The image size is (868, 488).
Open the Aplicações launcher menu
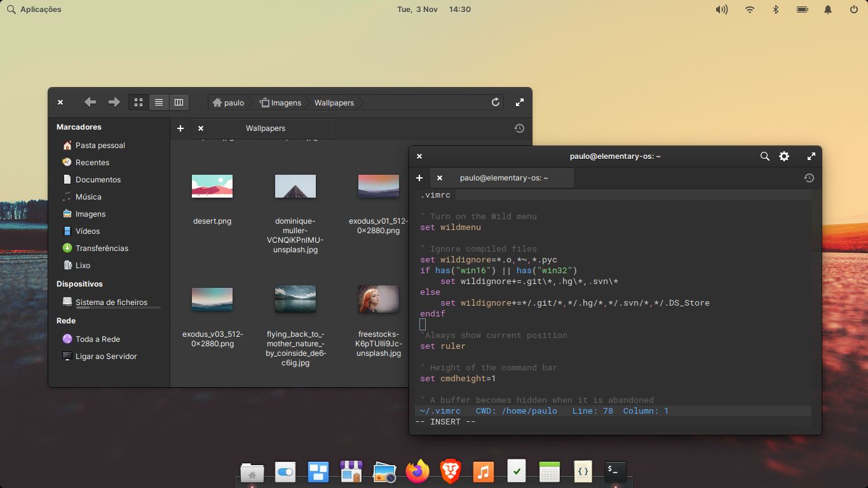pyautogui.click(x=34, y=10)
